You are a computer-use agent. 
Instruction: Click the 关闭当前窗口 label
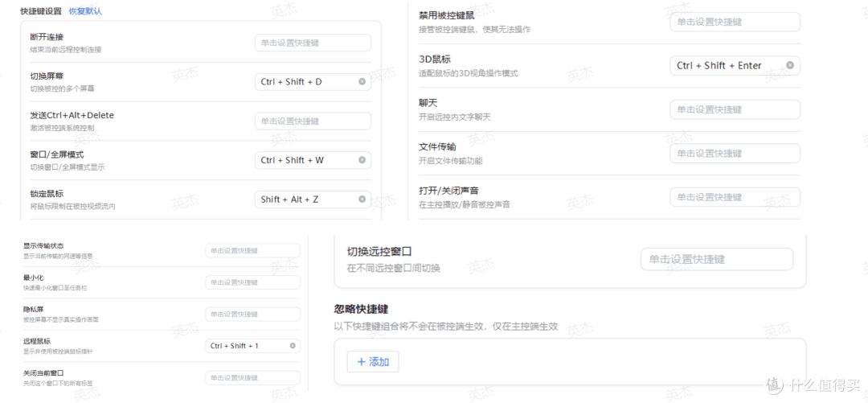coord(43,372)
